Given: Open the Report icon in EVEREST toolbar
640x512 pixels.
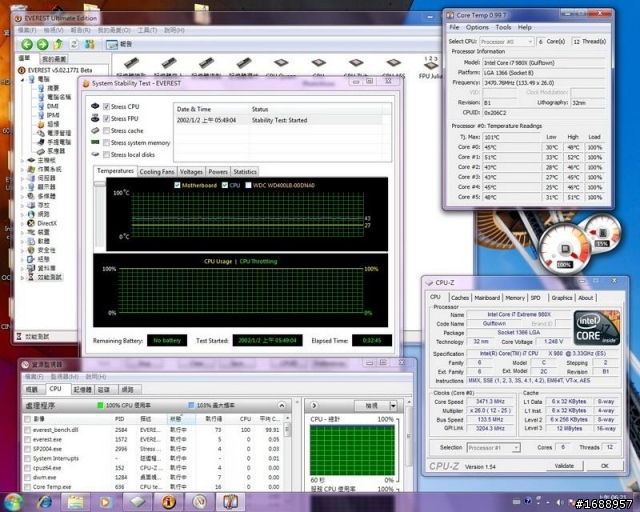Looking at the screenshot, I should [111, 45].
